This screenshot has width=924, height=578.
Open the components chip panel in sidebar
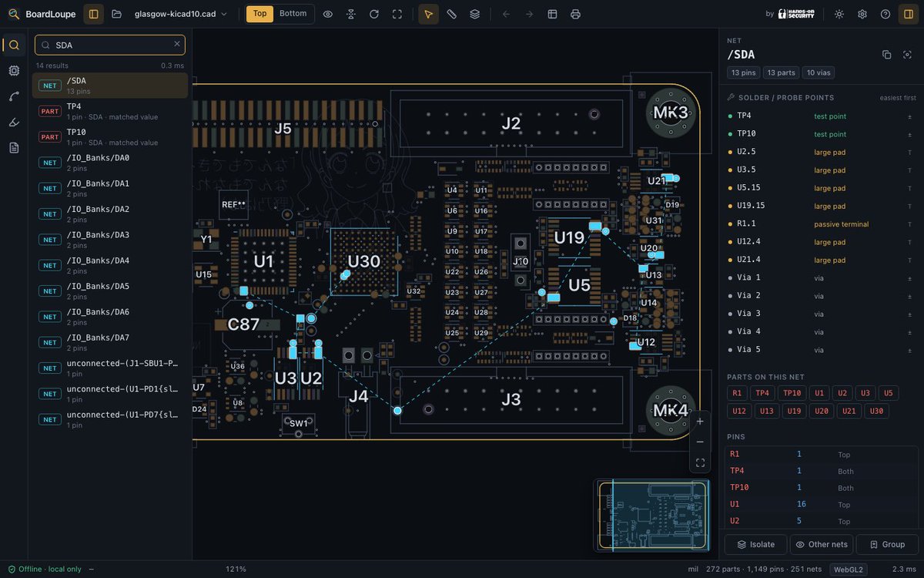click(x=14, y=70)
